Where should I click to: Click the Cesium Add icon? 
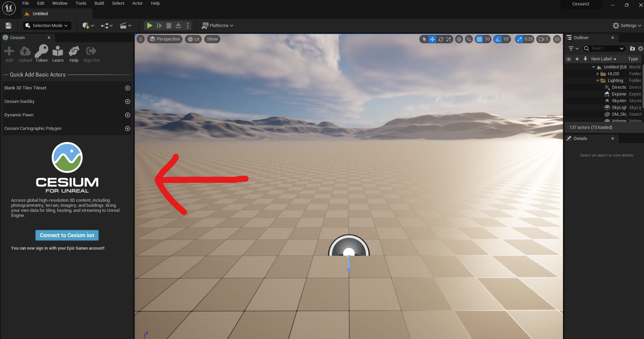point(9,51)
